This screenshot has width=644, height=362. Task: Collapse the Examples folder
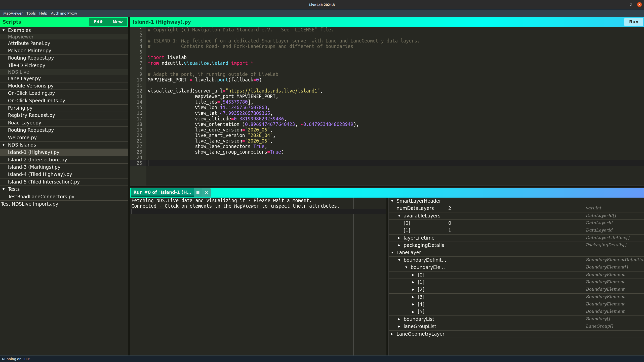(4, 30)
